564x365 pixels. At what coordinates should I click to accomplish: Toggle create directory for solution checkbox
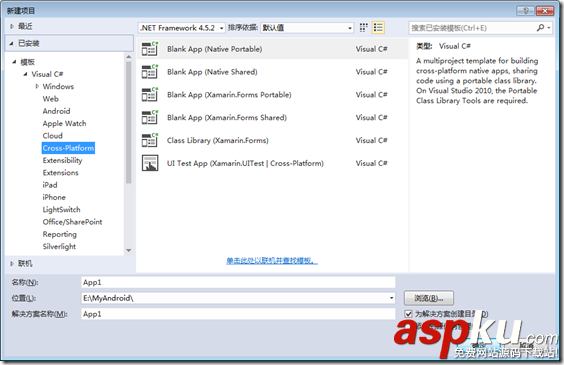[408, 314]
